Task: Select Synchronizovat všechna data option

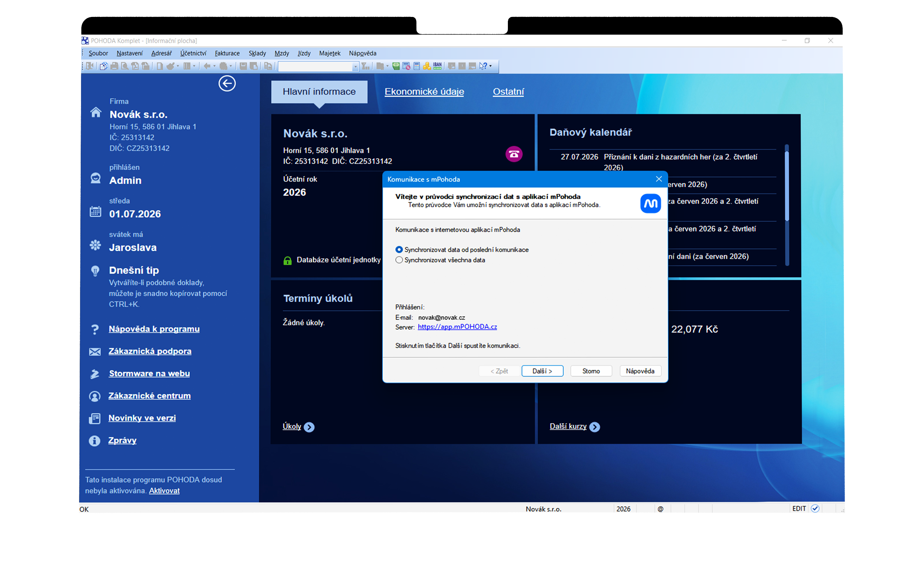Action: (x=440, y=260)
